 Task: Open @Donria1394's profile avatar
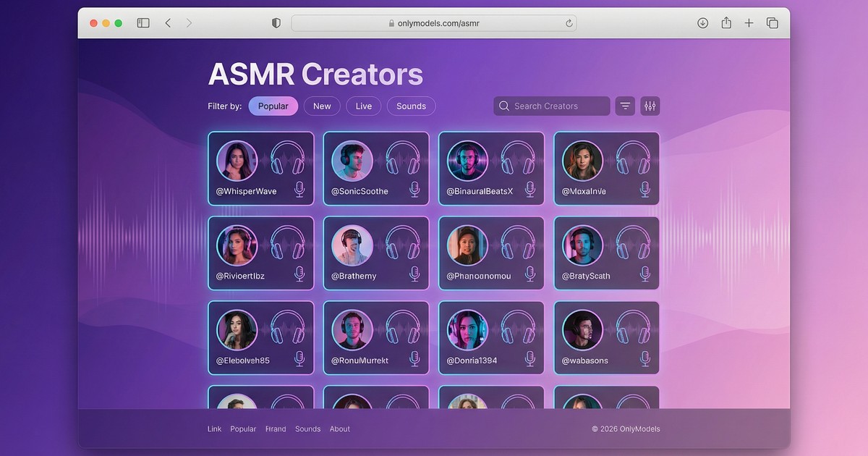[467, 329]
